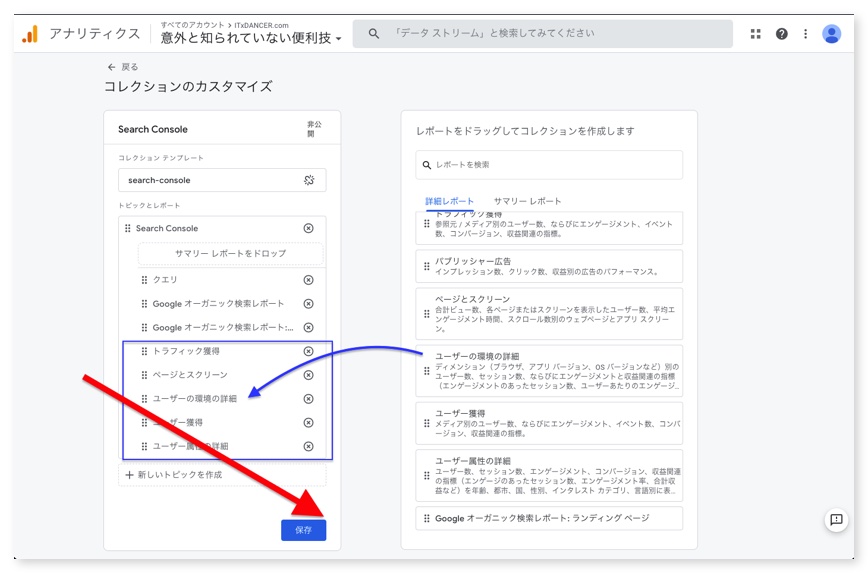Click the 保存 button

click(303, 530)
